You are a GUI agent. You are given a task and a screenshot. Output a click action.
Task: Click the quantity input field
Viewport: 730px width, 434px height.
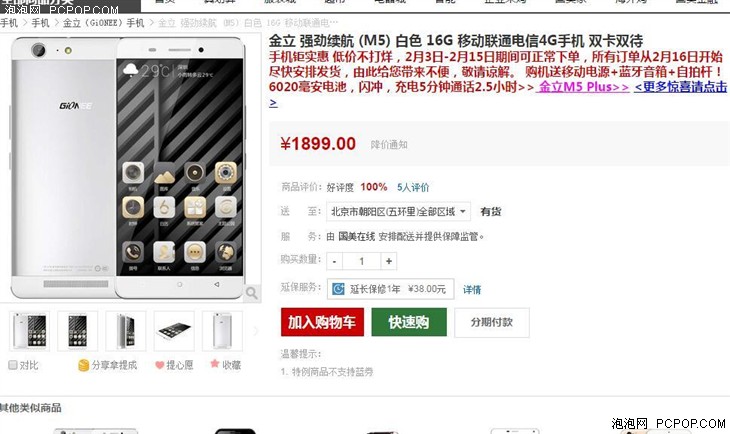(362, 261)
